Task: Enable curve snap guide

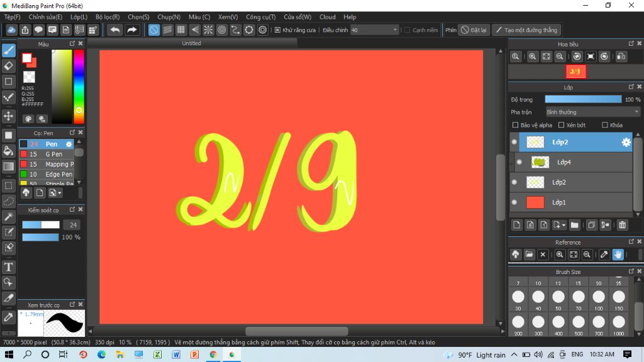Action: point(235,30)
